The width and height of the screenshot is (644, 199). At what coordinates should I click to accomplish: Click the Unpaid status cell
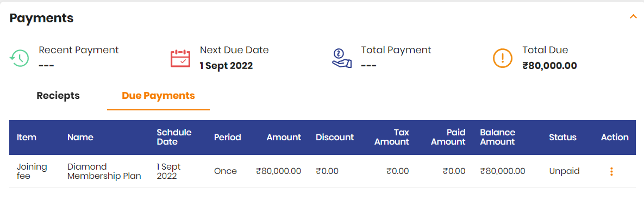(x=564, y=171)
